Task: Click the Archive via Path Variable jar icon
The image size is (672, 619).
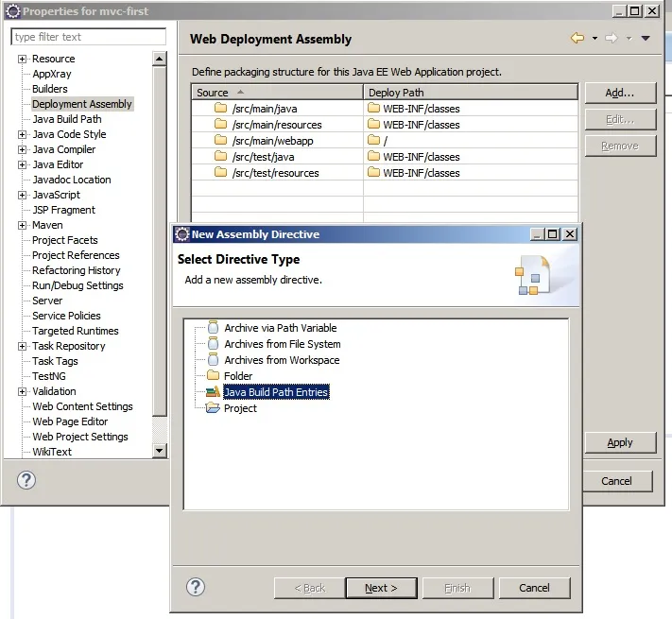Action: coord(213,327)
